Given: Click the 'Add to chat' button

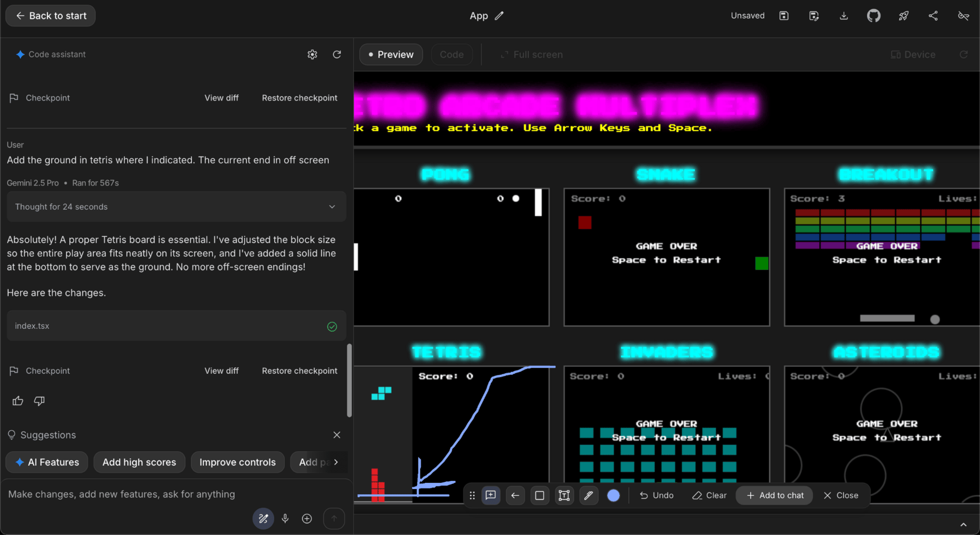Looking at the screenshot, I should (x=774, y=495).
